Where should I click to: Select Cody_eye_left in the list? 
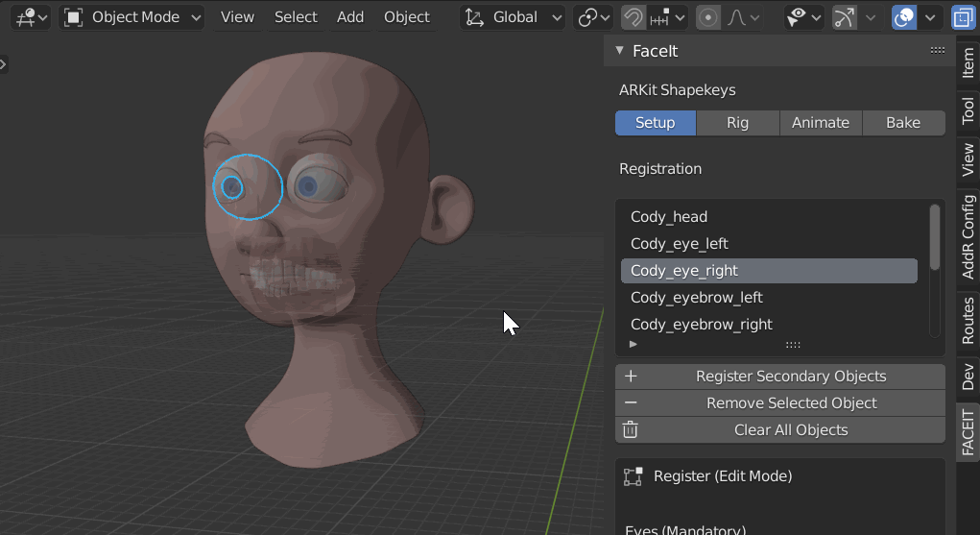point(769,243)
